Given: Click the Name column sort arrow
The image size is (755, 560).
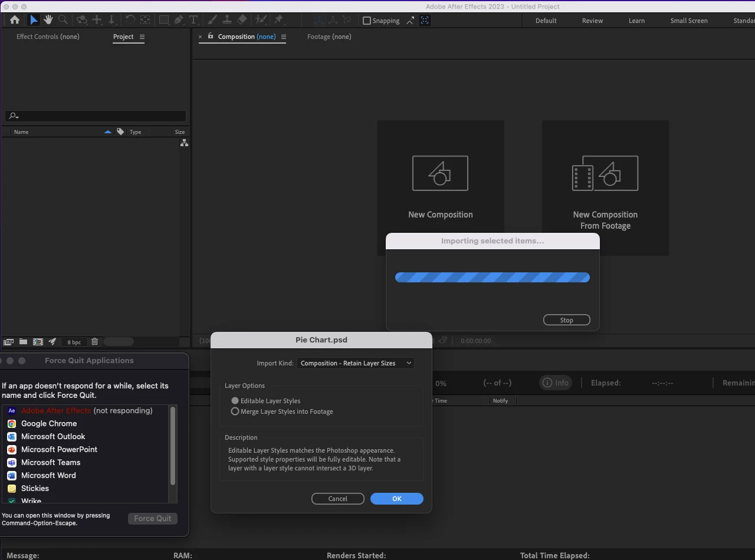Looking at the screenshot, I should click(107, 132).
